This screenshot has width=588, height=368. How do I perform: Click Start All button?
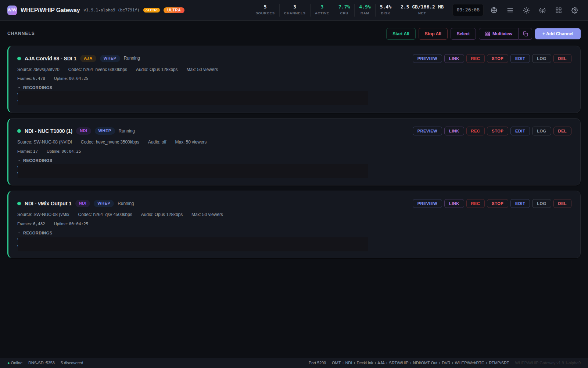(401, 34)
